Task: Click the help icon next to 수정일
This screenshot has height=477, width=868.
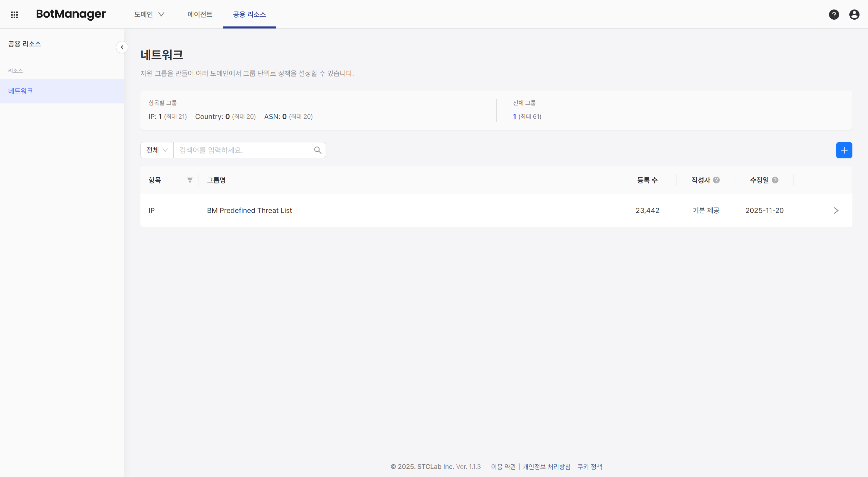Action: [775, 180]
